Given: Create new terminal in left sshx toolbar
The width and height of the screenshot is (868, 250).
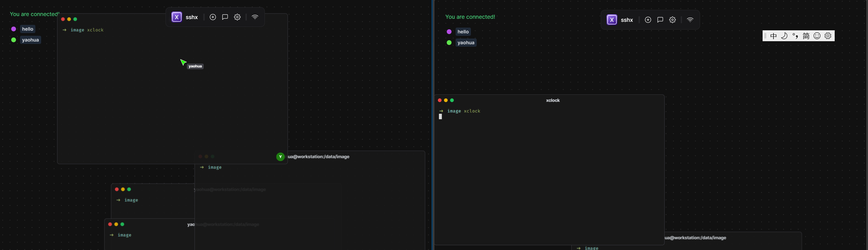Looking at the screenshot, I should (213, 17).
